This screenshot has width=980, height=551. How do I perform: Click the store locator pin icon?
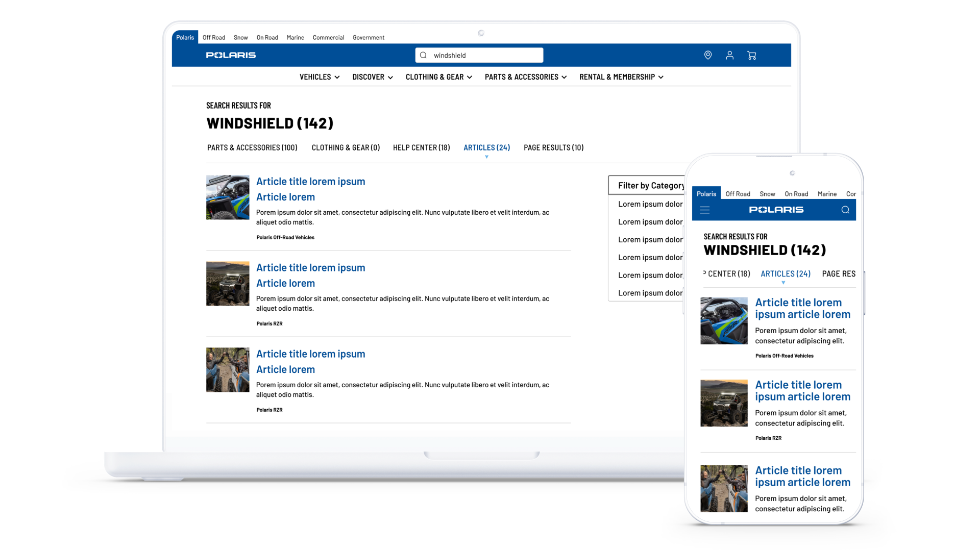tap(707, 55)
